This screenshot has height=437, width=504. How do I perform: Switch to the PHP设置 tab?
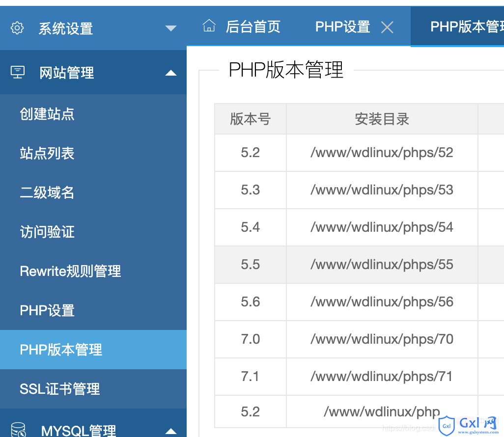tap(343, 27)
